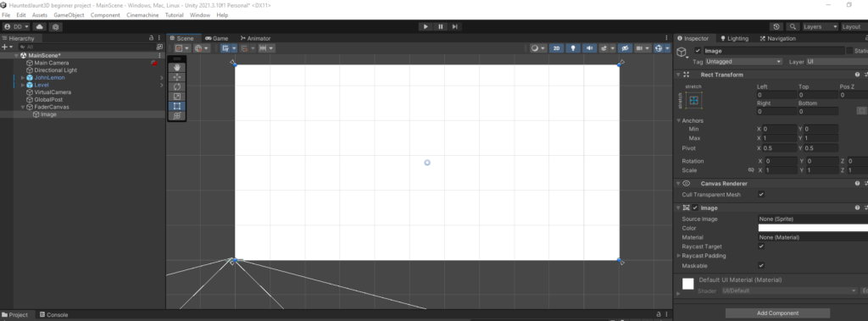This screenshot has height=321, width=868.
Task: Open anchor presets stretch icon
Action: point(693,100)
